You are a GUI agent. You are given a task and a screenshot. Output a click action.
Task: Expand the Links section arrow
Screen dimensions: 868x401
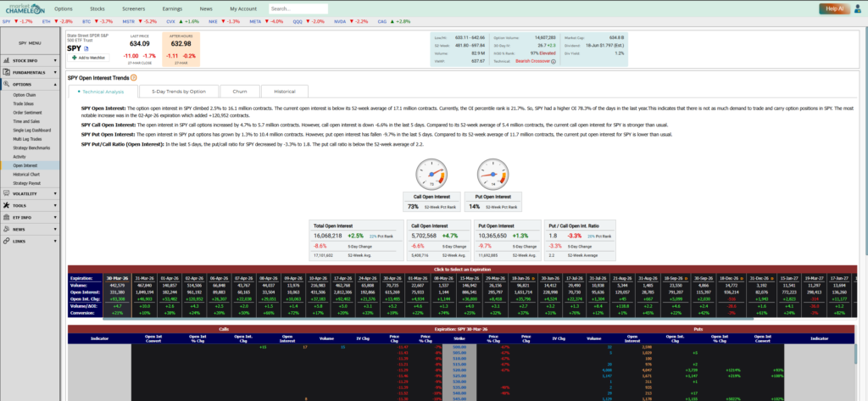pos(55,242)
